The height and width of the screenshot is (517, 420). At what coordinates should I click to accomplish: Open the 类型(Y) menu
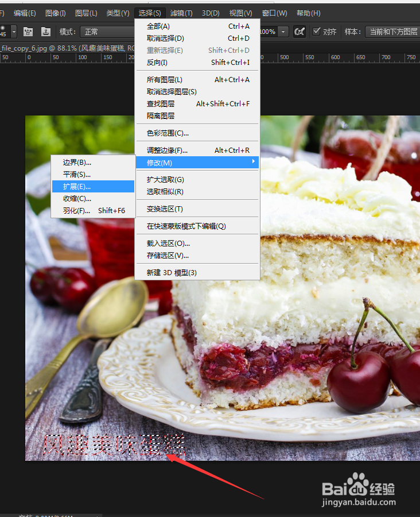tap(118, 13)
